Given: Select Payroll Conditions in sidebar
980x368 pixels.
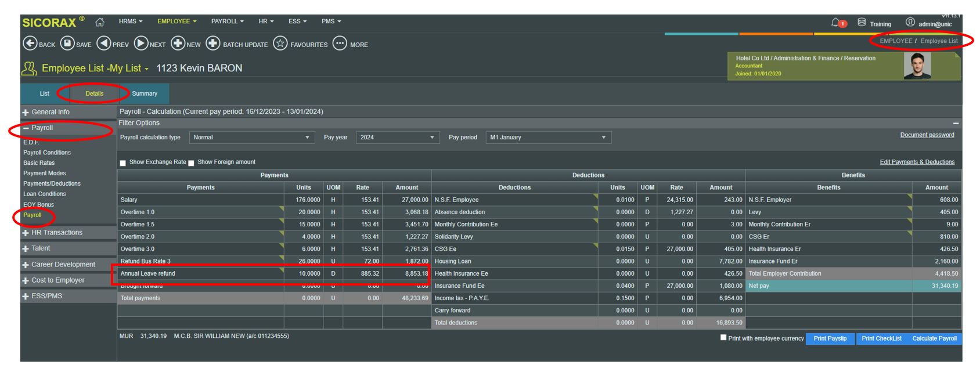Looking at the screenshot, I should (47, 153).
